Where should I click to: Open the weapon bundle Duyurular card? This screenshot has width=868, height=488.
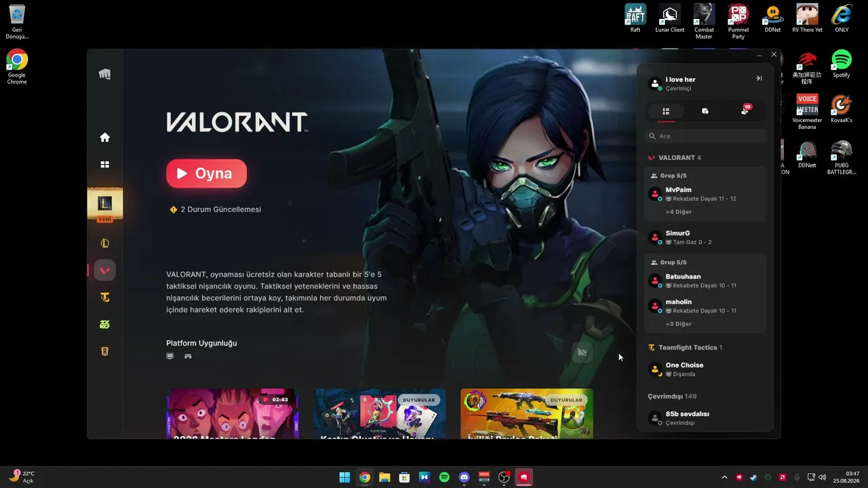(x=527, y=413)
